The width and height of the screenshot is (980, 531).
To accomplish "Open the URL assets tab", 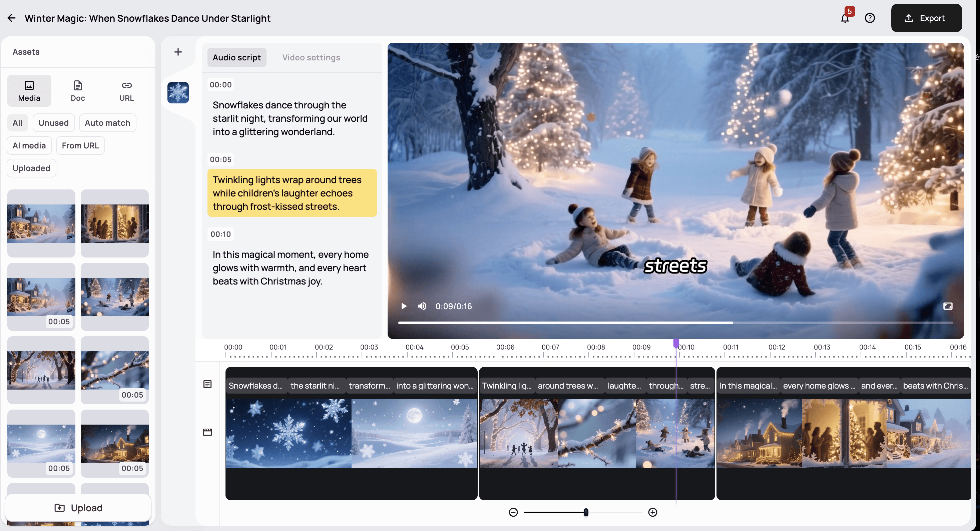I will [x=126, y=90].
